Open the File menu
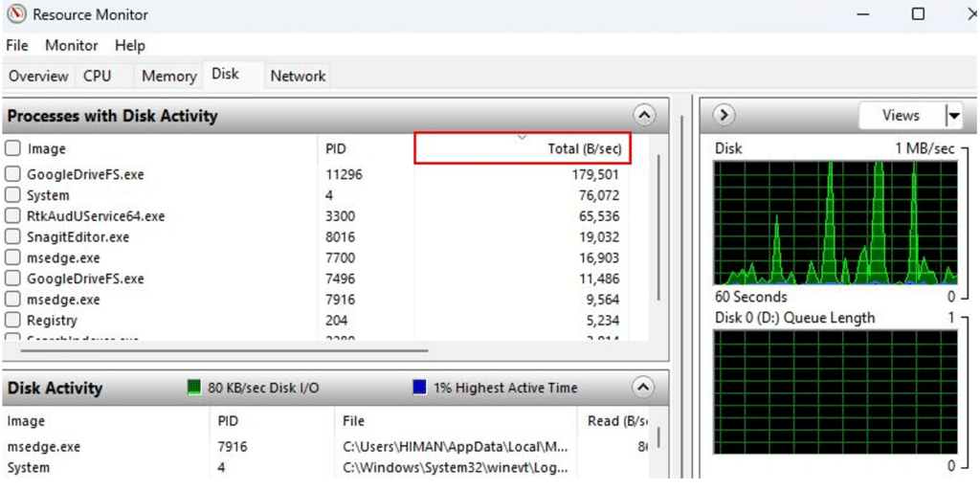 pos(18,46)
